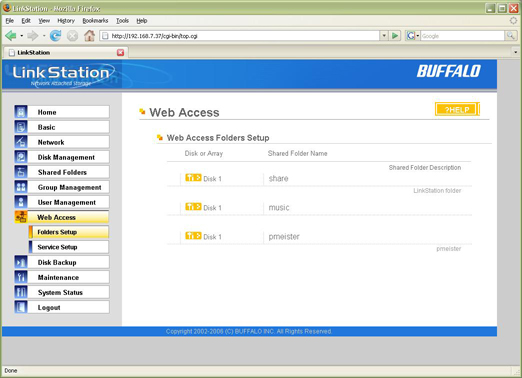Open the Tools menu

point(122,21)
